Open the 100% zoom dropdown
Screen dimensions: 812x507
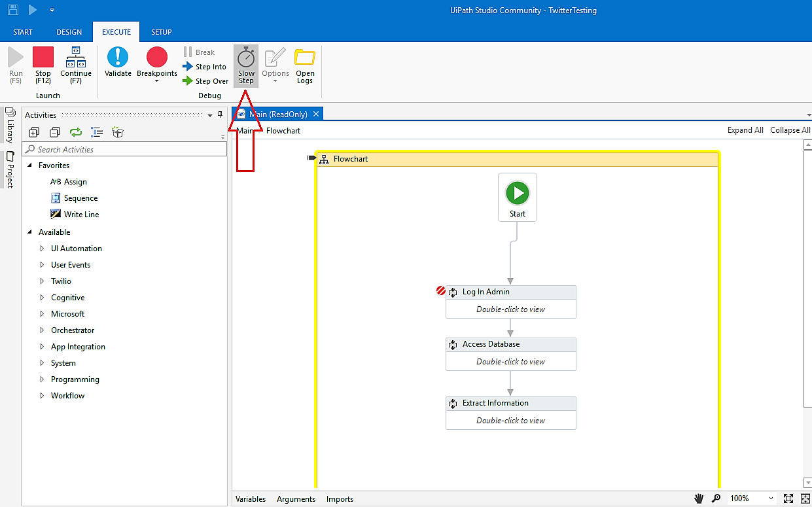click(x=771, y=498)
